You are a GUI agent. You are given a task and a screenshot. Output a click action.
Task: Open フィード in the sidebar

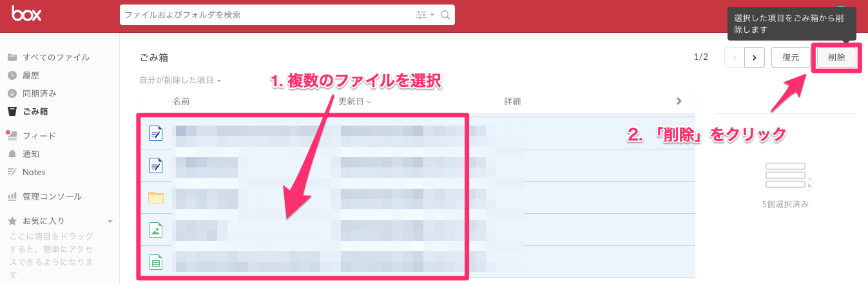(39, 136)
